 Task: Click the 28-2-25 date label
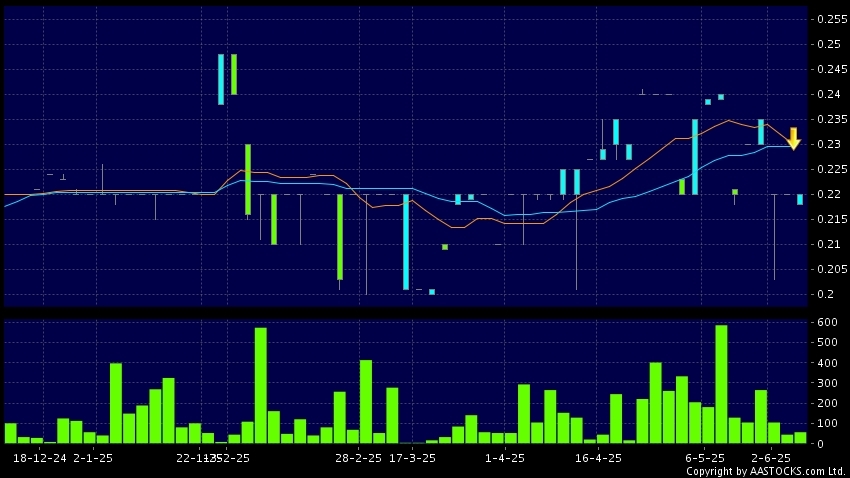pos(358,458)
